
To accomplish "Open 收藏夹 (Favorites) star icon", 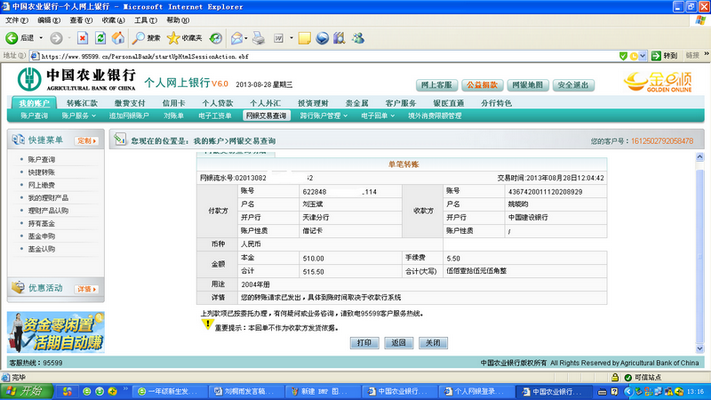I will [184, 38].
